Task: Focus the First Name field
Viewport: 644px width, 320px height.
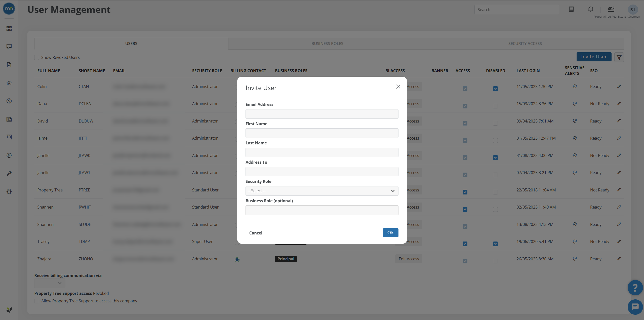Action: (x=322, y=133)
